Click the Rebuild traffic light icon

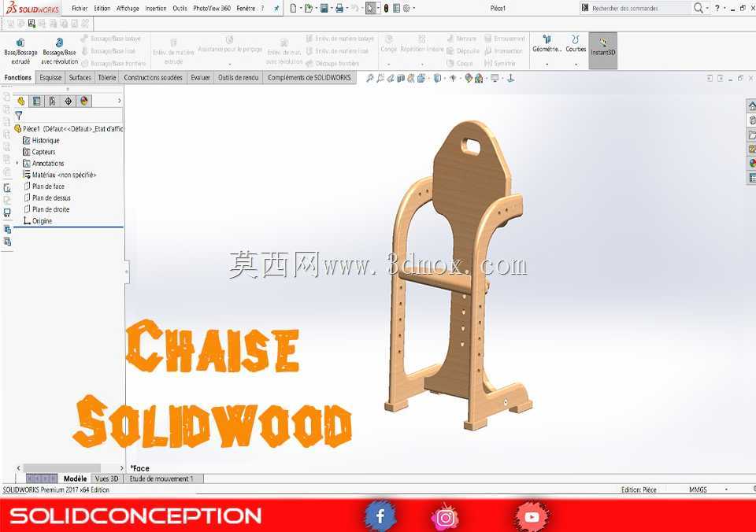click(386, 8)
